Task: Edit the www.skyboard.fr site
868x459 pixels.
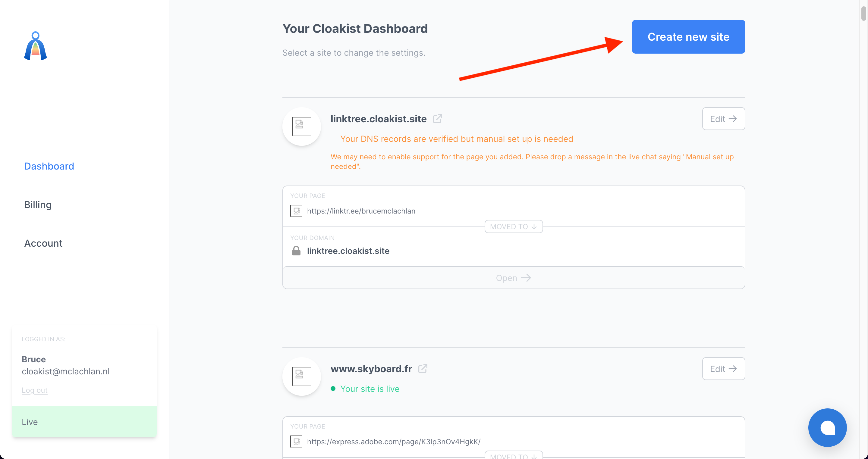Action: pos(723,369)
